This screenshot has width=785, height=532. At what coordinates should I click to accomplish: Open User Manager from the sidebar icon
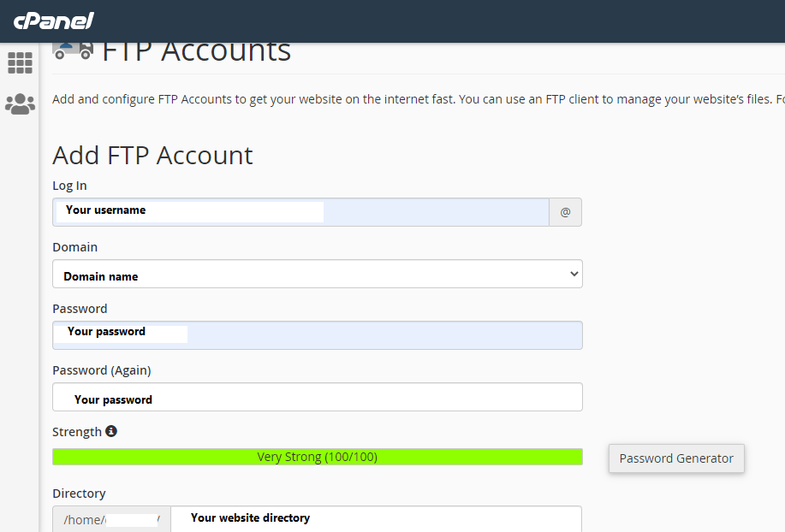coord(20,104)
